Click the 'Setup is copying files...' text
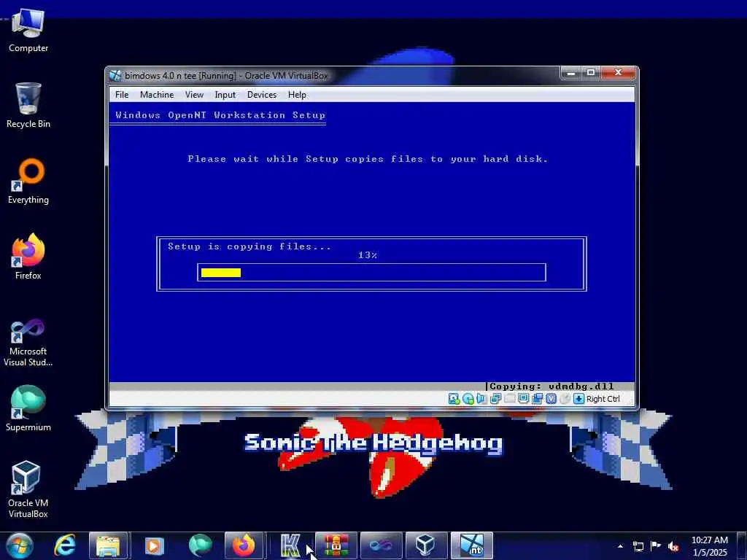This screenshot has width=747, height=560. coord(249,246)
